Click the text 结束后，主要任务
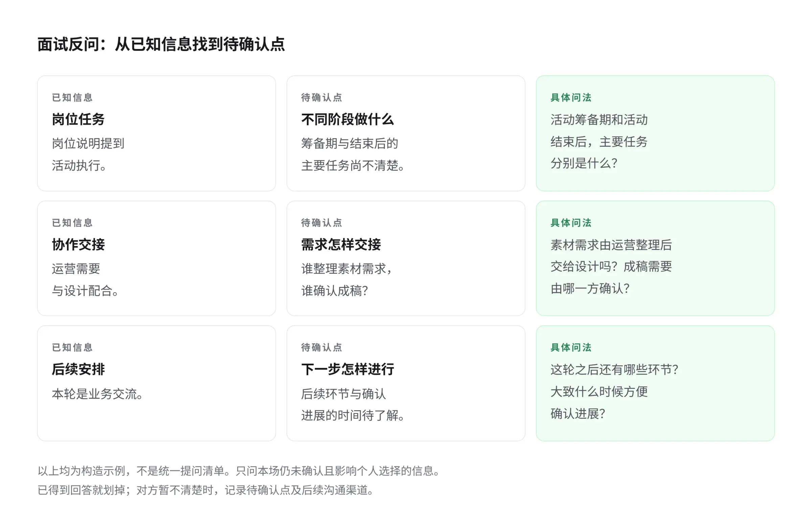Viewport: 812px width, 530px height. [x=599, y=141]
